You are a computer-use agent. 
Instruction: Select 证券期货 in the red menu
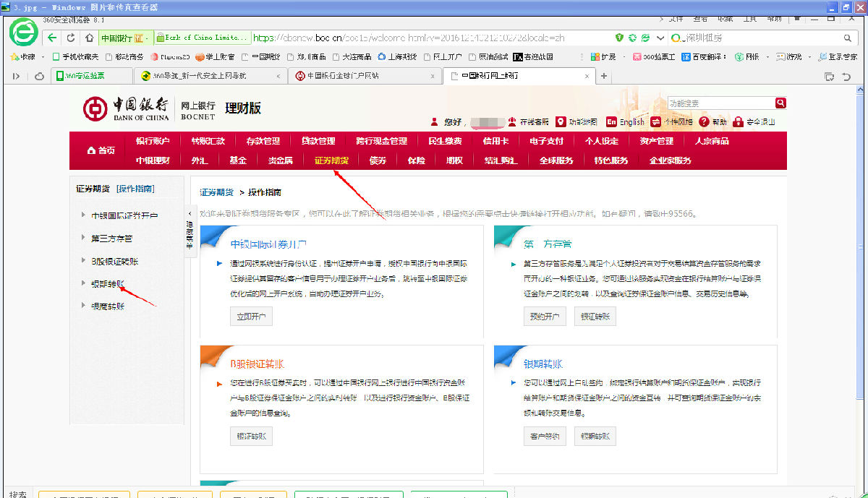click(x=332, y=160)
